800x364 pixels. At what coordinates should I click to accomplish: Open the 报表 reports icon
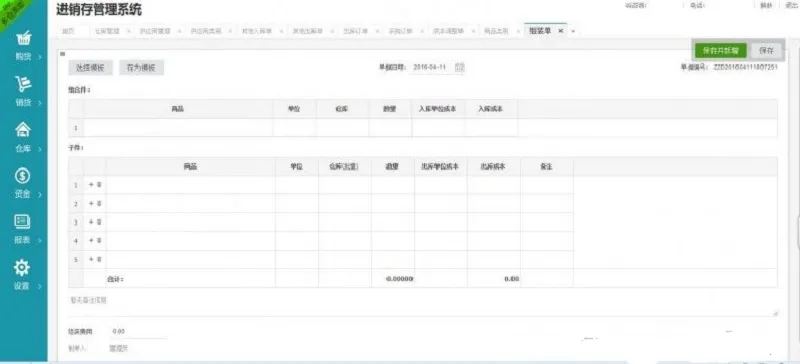click(23, 221)
